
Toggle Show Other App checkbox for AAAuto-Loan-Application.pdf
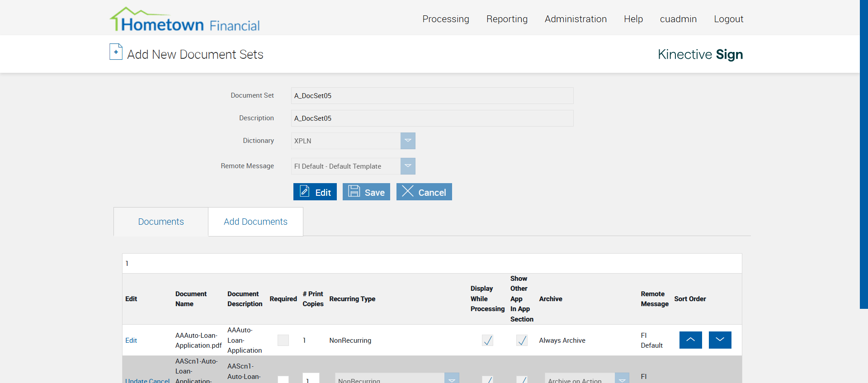[522, 340]
